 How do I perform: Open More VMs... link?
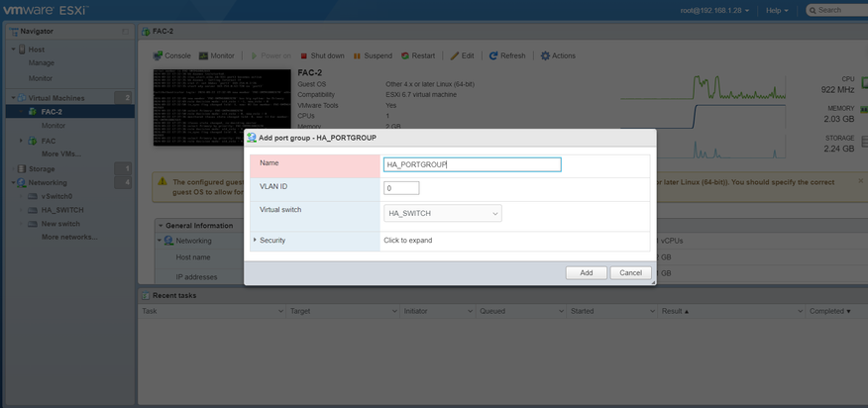tap(60, 153)
